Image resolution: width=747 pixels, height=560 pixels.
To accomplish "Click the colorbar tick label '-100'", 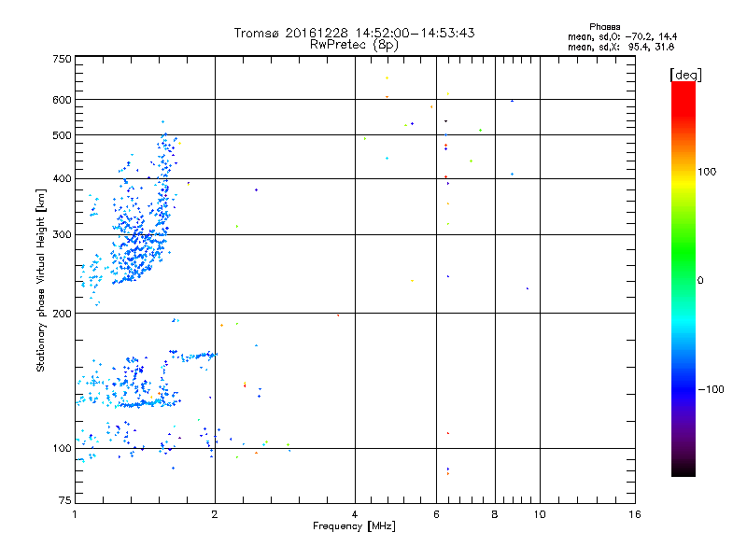I will 711,389.
